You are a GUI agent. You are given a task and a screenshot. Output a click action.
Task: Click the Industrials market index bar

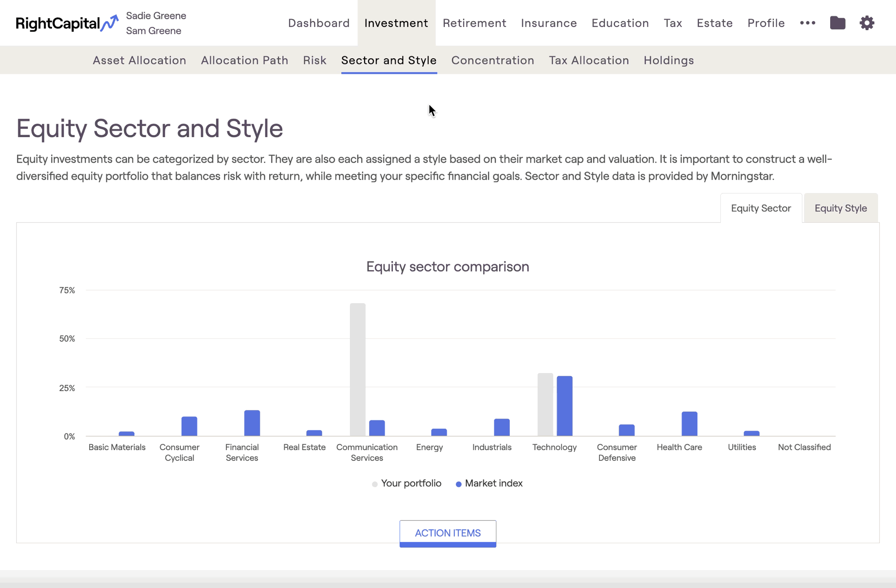(502, 427)
